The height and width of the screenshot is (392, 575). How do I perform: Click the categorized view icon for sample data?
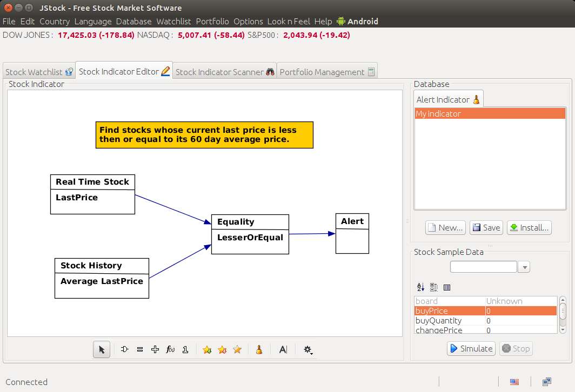(x=434, y=287)
